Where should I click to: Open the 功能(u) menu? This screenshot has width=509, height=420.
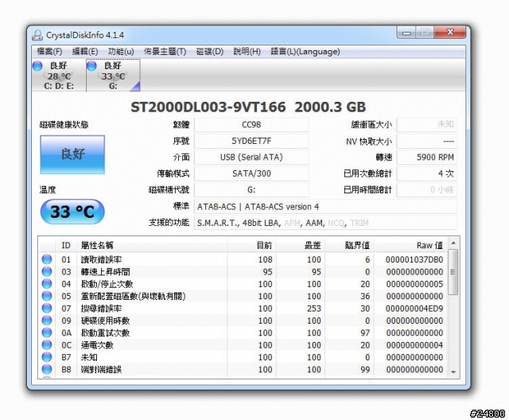121,52
